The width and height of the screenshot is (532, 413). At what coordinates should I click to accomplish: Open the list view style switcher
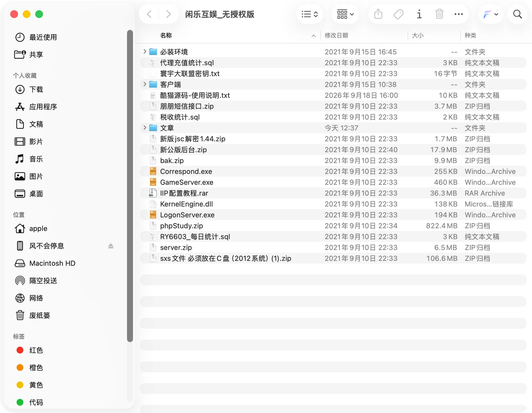(310, 14)
